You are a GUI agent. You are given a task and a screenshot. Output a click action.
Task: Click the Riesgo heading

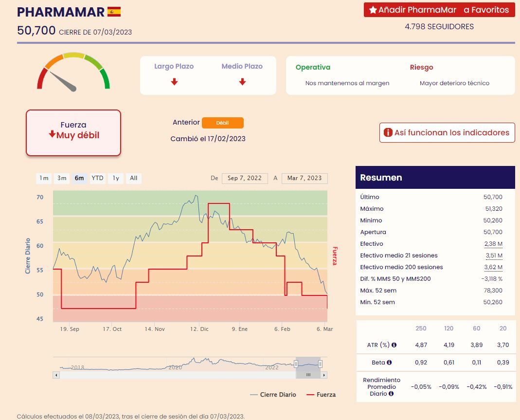tap(421, 67)
